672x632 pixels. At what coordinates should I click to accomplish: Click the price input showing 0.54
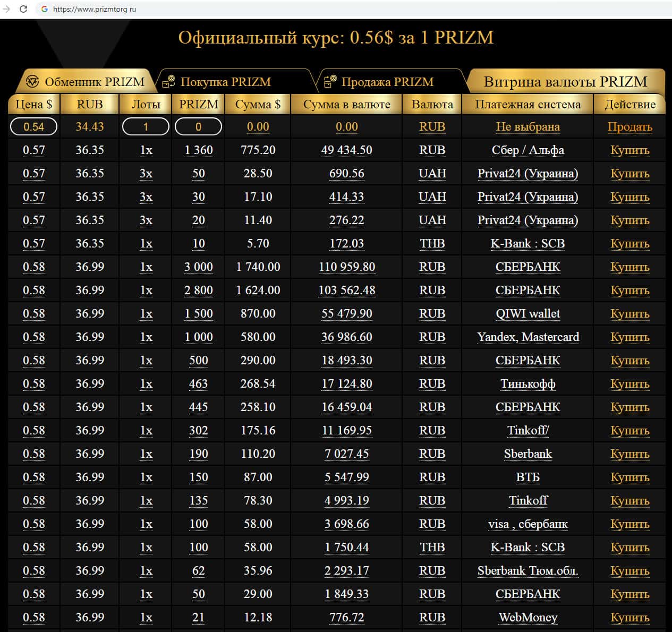click(x=33, y=127)
